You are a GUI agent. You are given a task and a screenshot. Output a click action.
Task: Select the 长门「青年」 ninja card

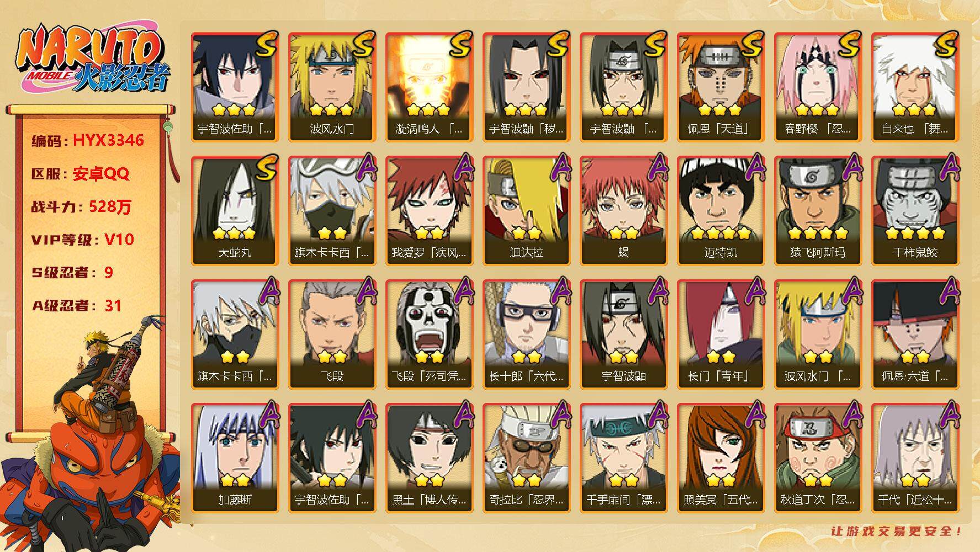(x=721, y=334)
